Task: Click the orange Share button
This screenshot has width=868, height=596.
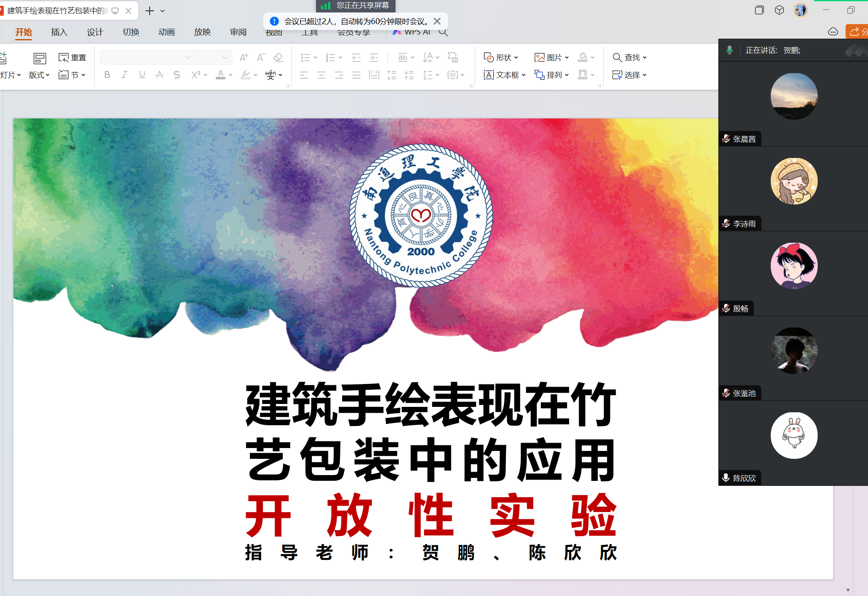Action: pos(857,32)
